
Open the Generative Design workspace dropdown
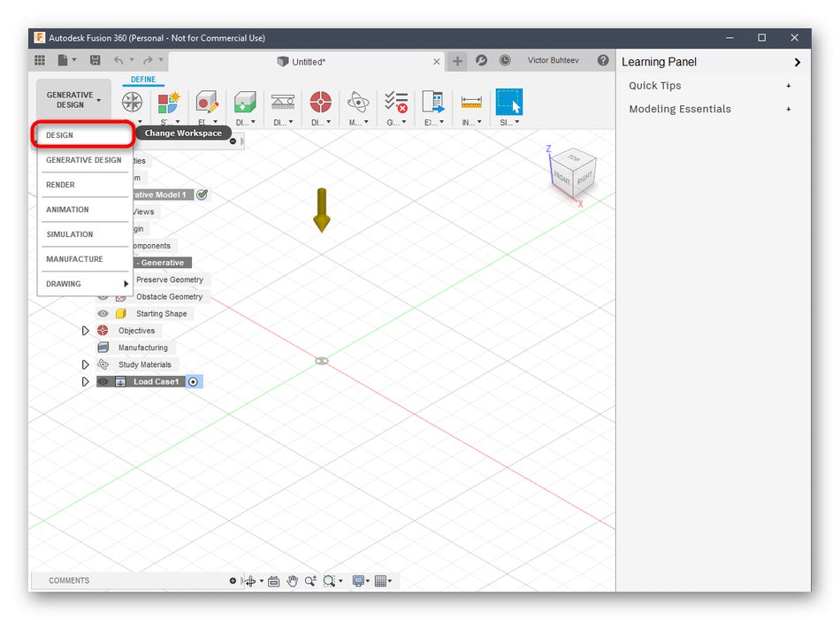pos(73,100)
